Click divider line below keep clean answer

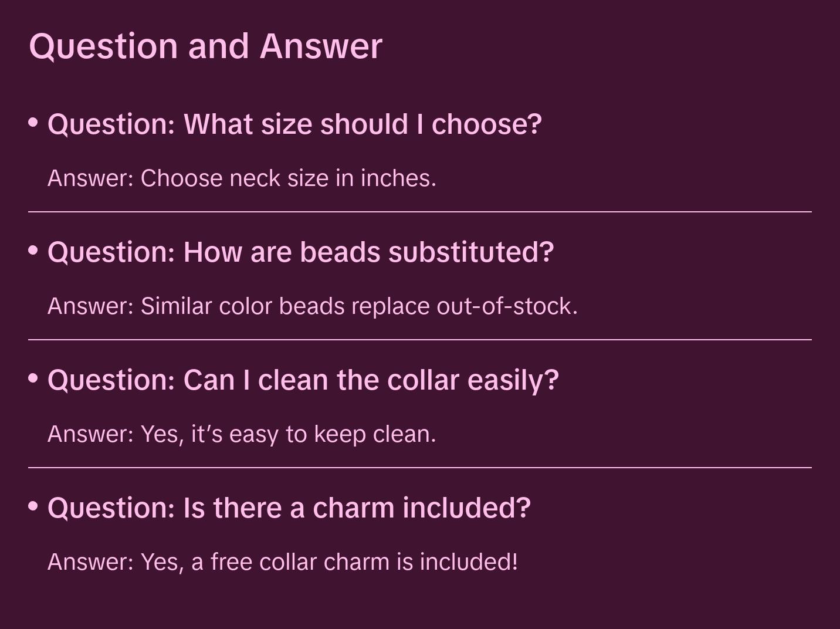coord(420,468)
